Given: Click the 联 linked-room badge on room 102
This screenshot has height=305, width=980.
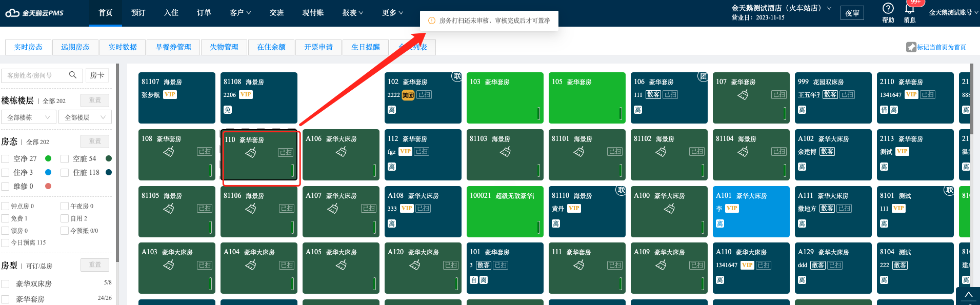Looking at the screenshot, I should click(456, 76).
